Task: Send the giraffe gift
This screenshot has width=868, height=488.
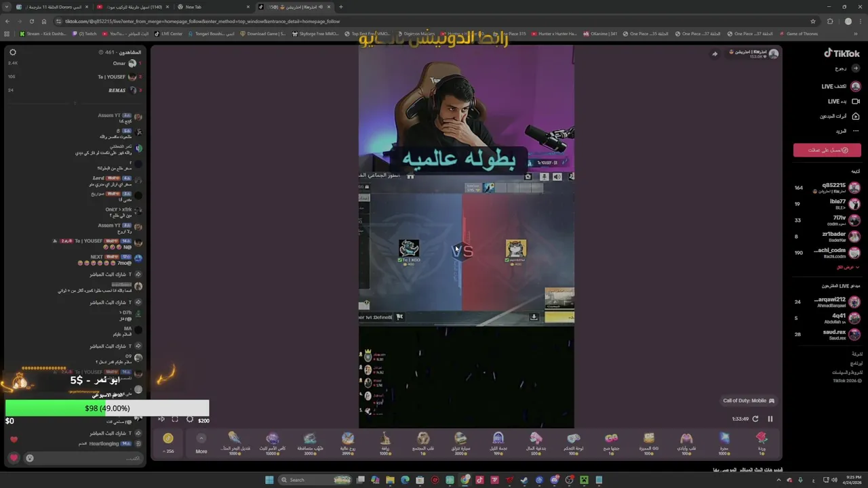Action: tap(385, 442)
